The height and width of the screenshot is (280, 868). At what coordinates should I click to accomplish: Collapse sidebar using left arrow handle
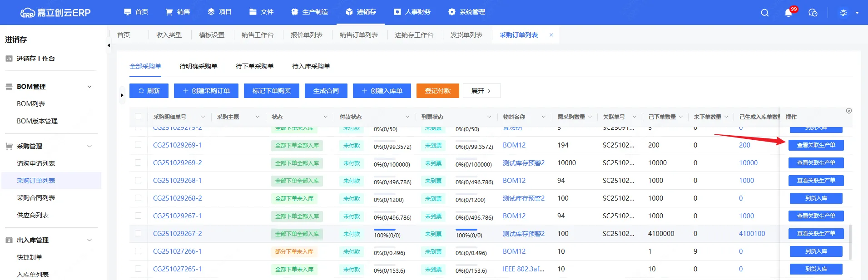109,45
